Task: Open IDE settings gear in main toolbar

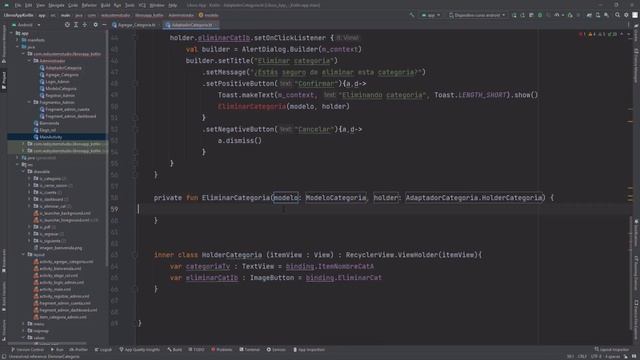Action: tap(626, 15)
